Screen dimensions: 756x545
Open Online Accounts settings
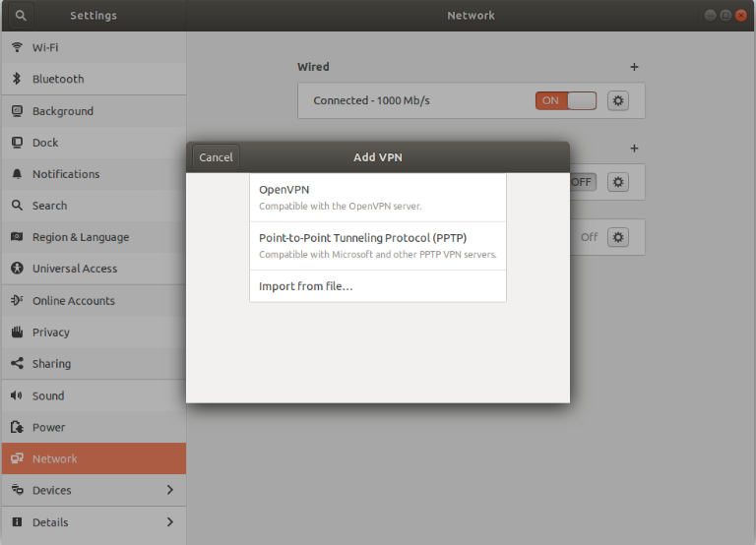pyautogui.click(x=73, y=301)
